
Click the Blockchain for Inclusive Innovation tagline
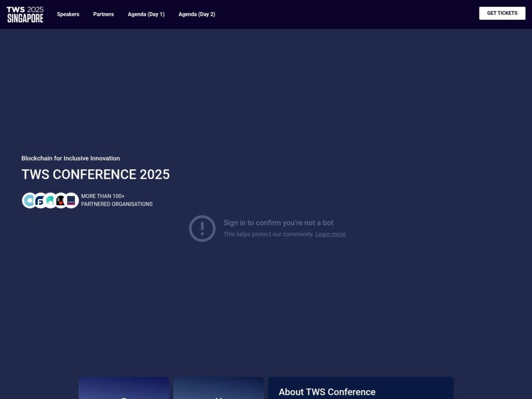tap(70, 158)
